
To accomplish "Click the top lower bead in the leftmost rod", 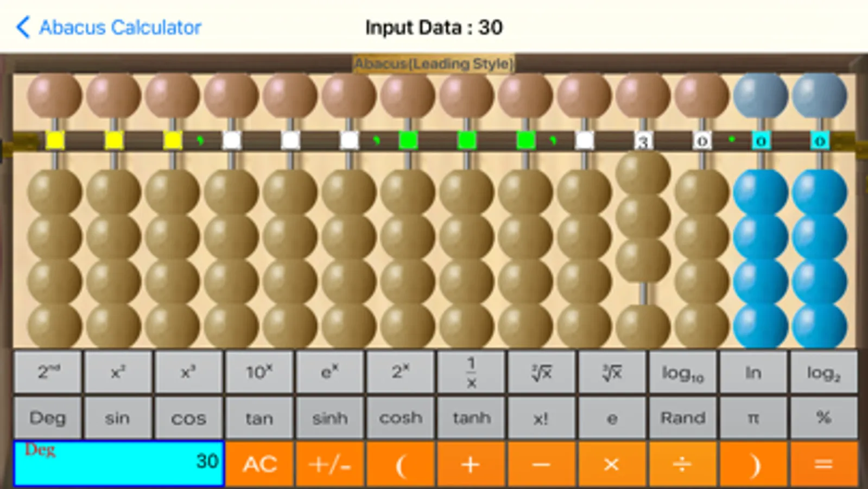I will tap(55, 191).
